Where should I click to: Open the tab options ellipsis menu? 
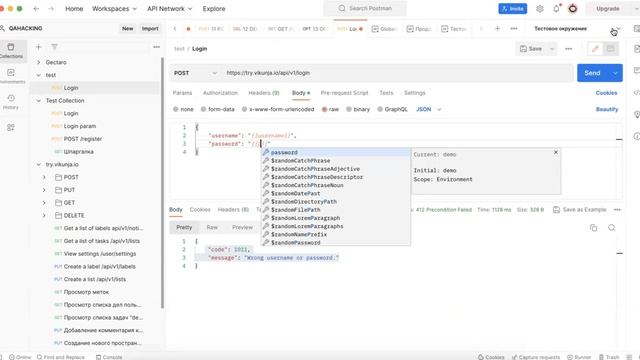(514, 29)
